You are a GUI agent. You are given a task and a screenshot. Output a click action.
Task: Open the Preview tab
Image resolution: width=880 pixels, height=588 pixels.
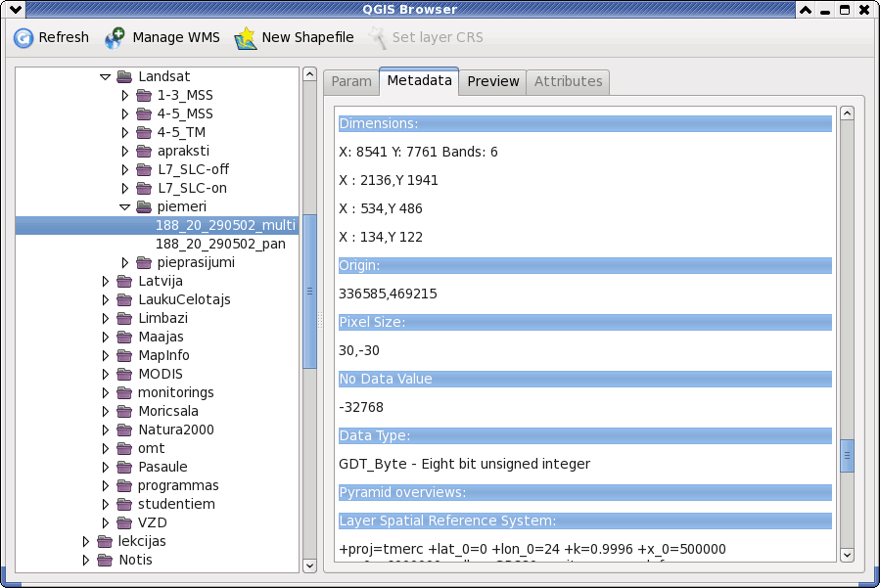[492, 82]
